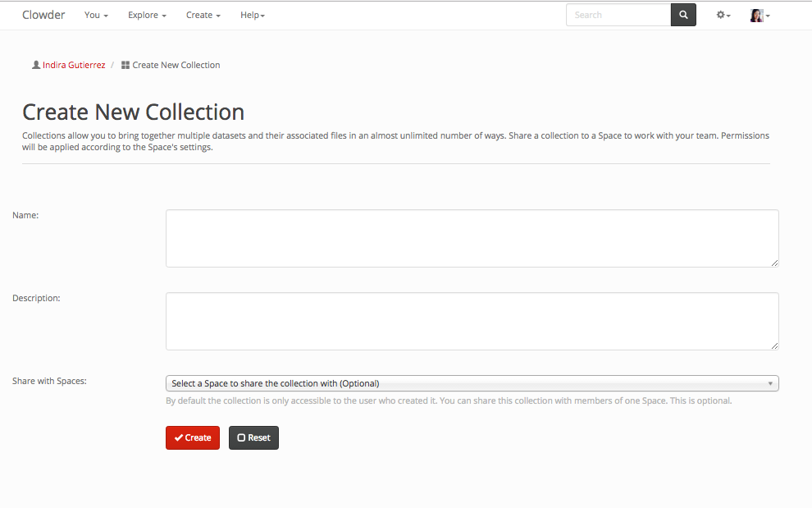The image size is (812, 508).
Task: Click the Name field resize handle
Action: (774, 263)
